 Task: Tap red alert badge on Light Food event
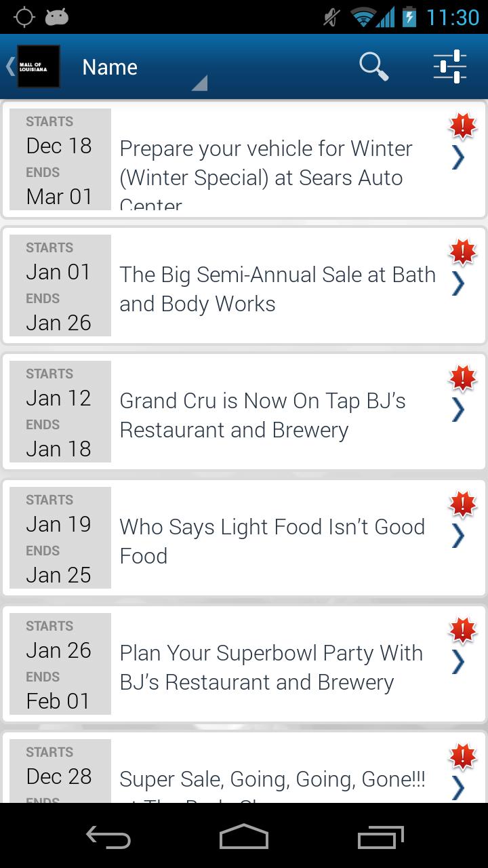463,505
